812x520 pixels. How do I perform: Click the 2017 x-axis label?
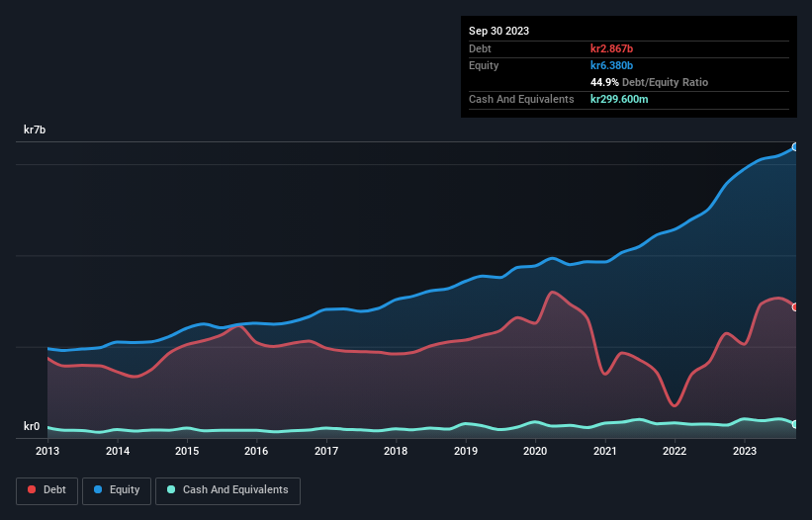(x=326, y=451)
